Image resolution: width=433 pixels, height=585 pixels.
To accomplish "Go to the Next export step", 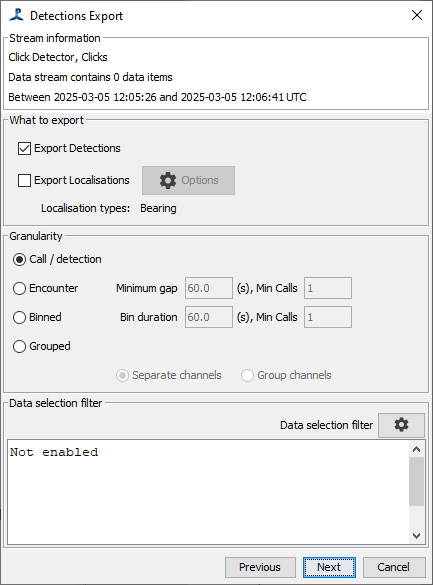I will [x=329, y=567].
